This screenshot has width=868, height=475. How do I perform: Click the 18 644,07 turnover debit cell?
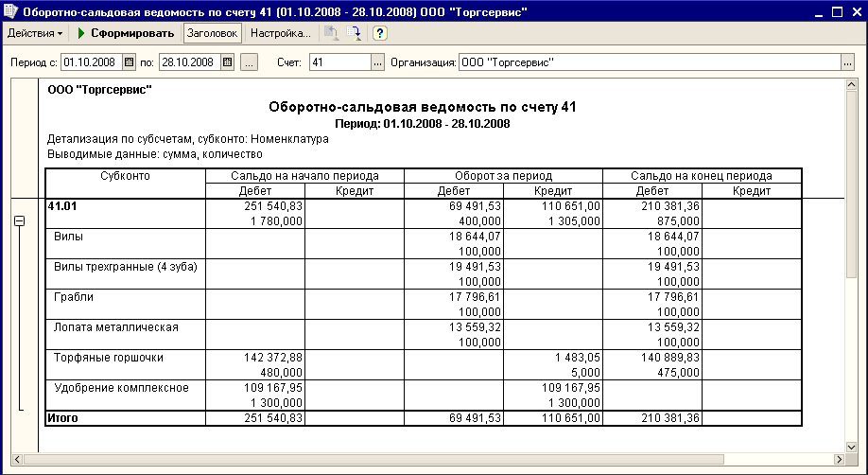pyautogui.click(x=475, y=237)
